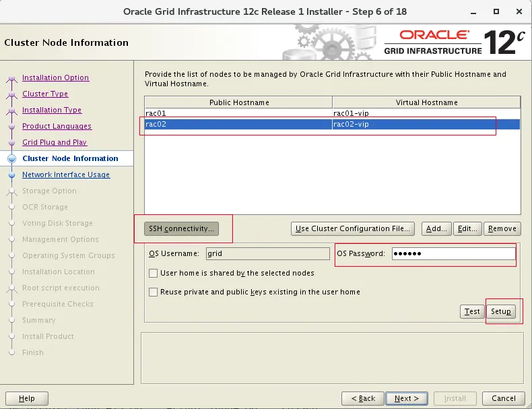Click the rac02-vip virtual hostname cell
This screenshot has height=409, width=532.
coord(426,124)
